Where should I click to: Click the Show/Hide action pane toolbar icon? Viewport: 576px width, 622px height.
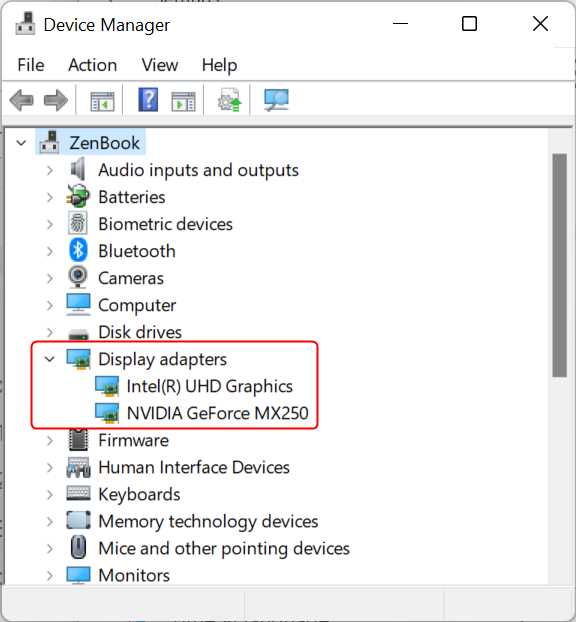[183, 101]
